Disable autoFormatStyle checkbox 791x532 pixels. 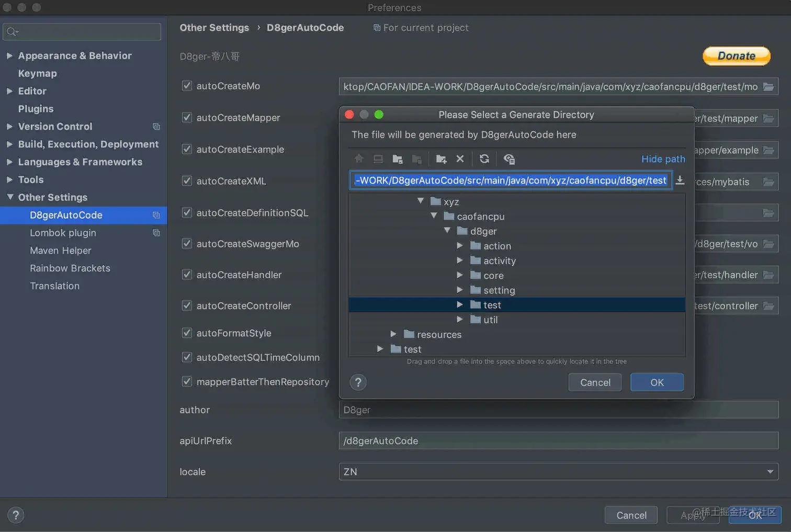(187, 333)
